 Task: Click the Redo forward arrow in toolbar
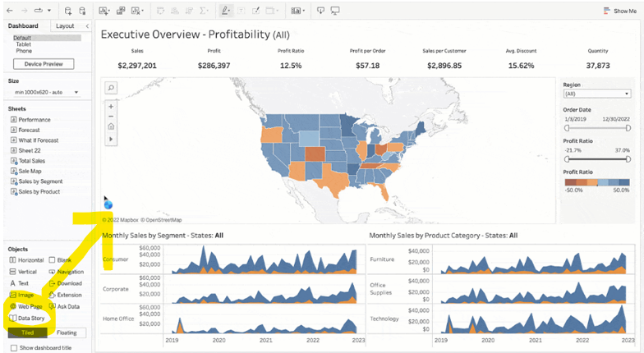25,10
